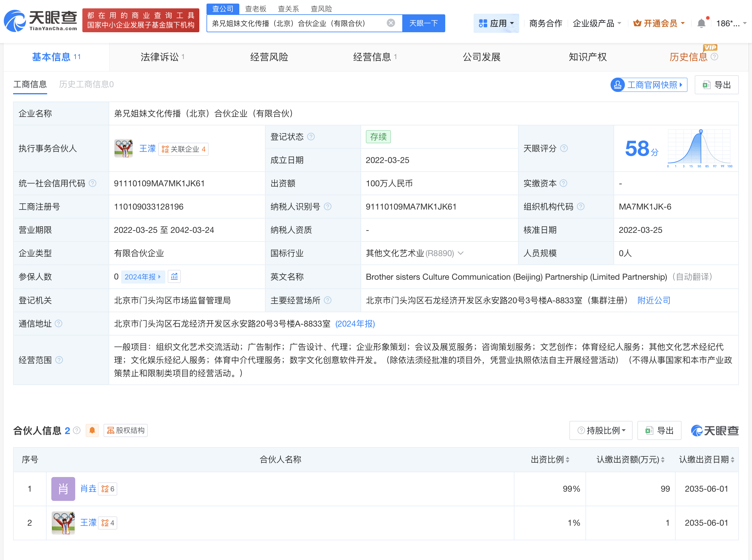Click help icon next to 登记状态

311,137
